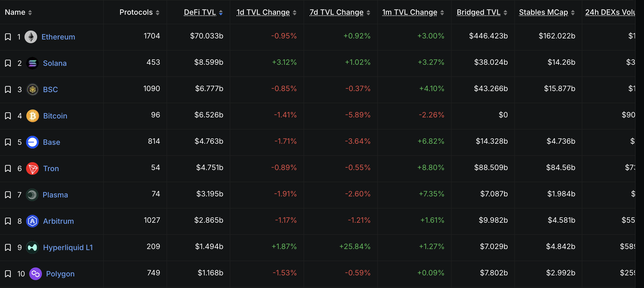
Task: Click the vertical scrollbar on the right edge
Action: (640, 144)
